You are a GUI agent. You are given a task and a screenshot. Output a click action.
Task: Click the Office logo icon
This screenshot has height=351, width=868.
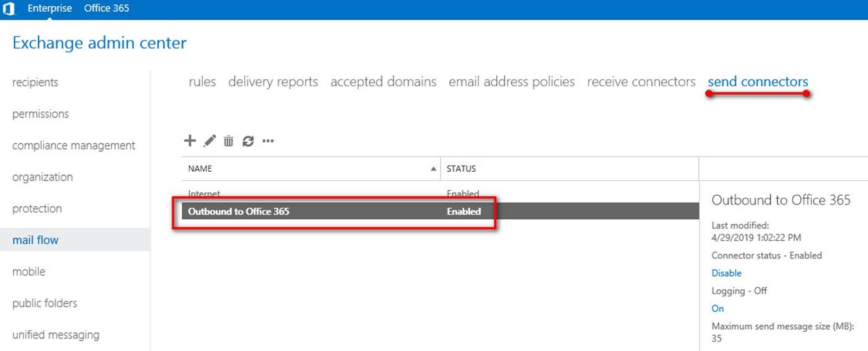point(9,9)
